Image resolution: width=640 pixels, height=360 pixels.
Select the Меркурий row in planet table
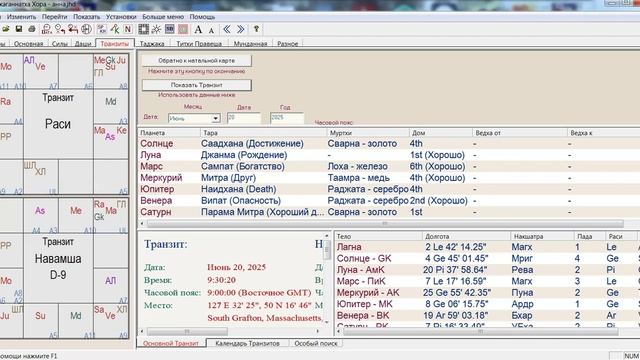pos(389,178)
